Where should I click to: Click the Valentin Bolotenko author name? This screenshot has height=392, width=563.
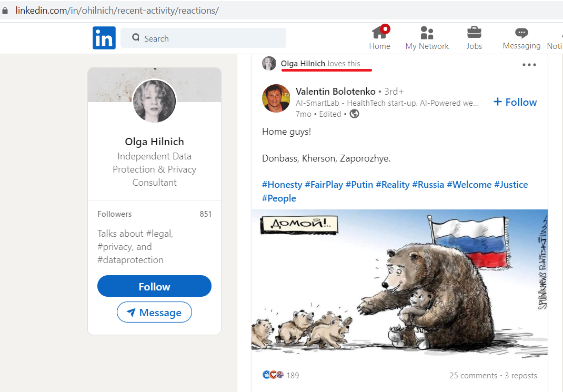point(335,92)
